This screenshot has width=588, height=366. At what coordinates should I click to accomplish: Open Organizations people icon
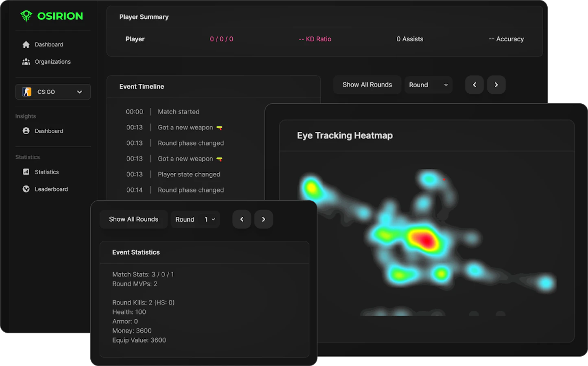pos(26,61)
